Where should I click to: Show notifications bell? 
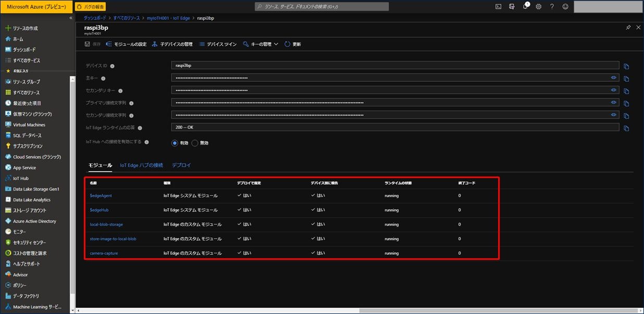(525, 6)
